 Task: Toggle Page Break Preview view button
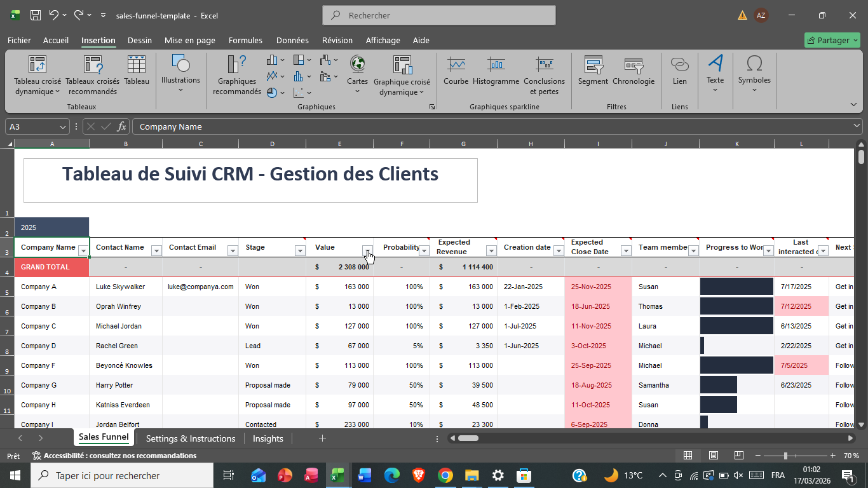pos(738,456)
